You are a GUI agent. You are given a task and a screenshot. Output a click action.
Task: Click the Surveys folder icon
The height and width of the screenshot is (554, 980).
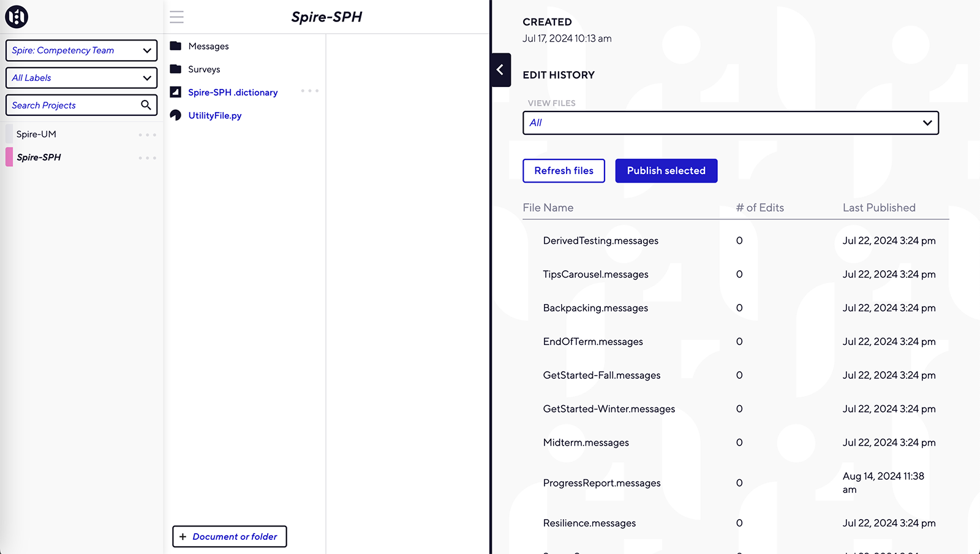[x=176, y=69]
